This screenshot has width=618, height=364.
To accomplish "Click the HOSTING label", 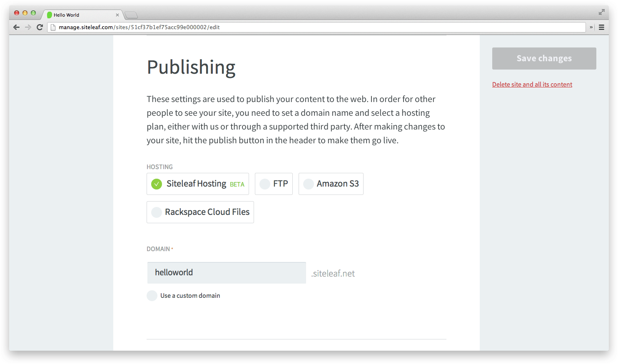I will coord(159,167).
